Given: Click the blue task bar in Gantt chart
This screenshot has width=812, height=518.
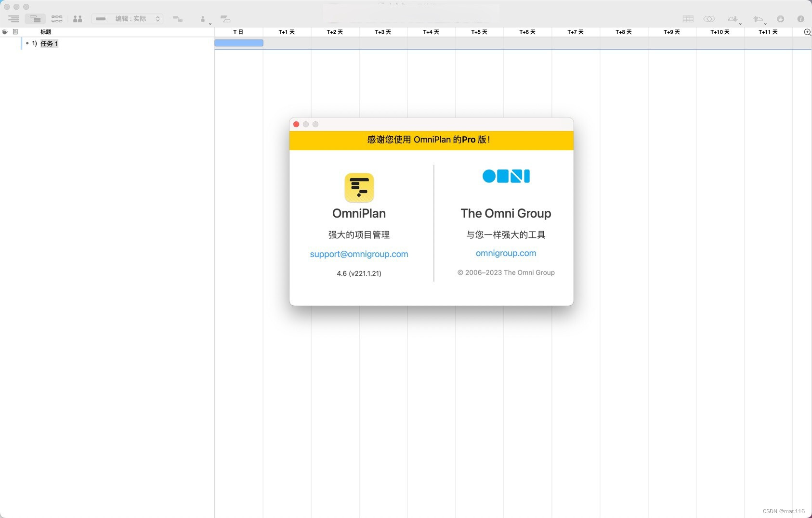Looking at the screenshot, I should (x=239, y=43).
